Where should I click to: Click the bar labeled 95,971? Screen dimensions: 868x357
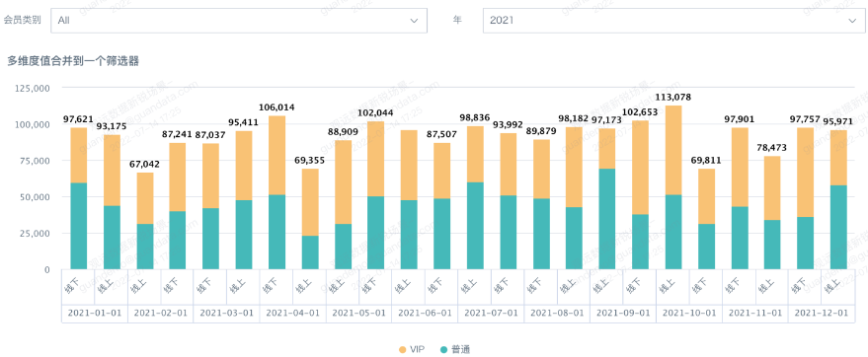[x=838, y=199]
